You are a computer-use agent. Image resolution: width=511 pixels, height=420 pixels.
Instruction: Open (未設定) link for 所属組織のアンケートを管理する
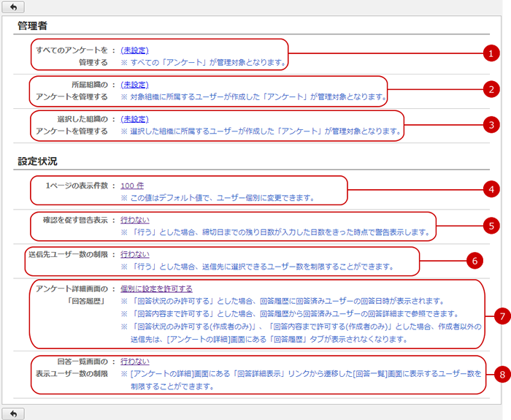point(134,85)
